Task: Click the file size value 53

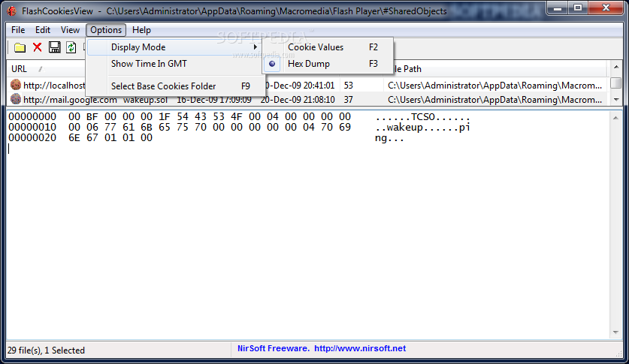Action: coord(348,86)
